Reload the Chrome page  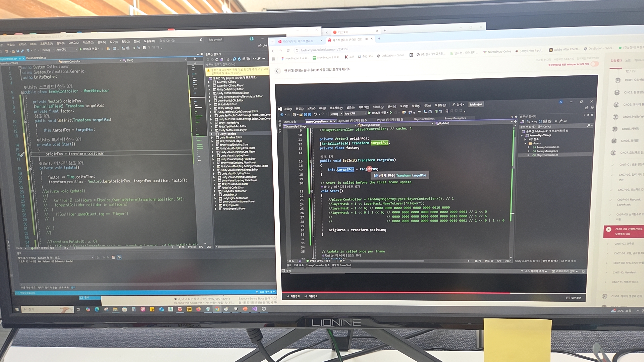(288, 51)
